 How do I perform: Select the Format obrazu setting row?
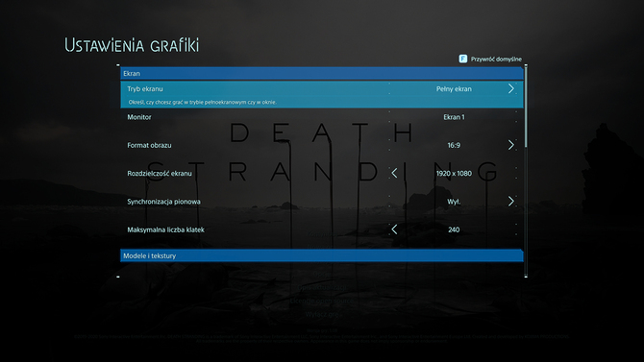coord(322,145)
